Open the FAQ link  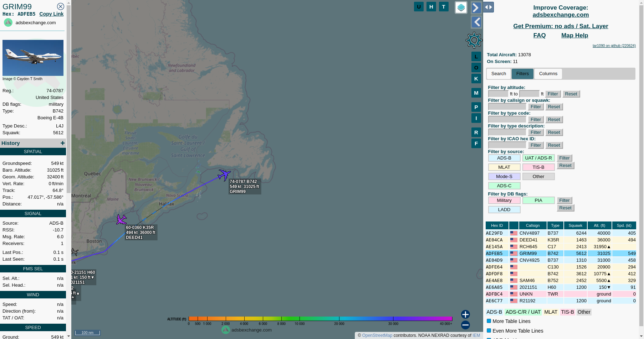coord(539,35)
